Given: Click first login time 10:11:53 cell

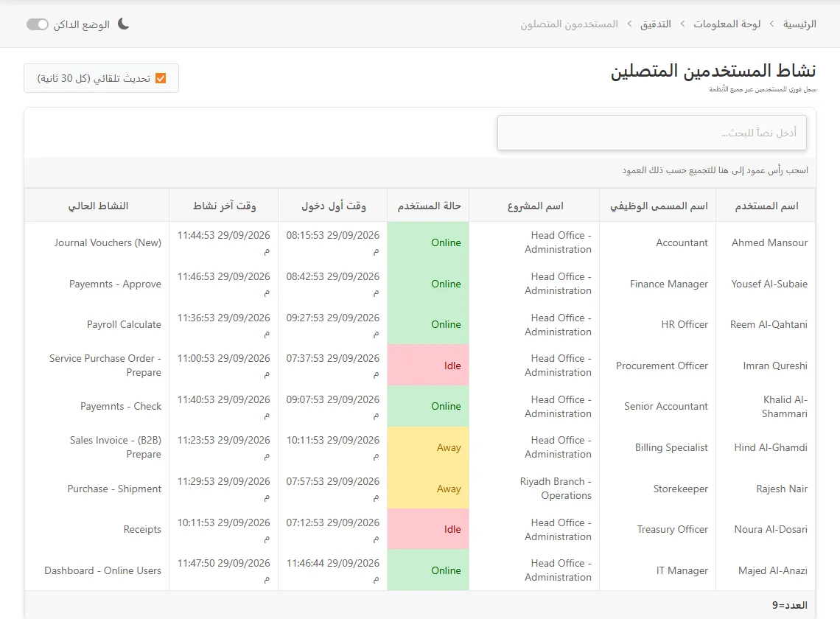Looking at the screenshot, I should (x=332, y=447).
